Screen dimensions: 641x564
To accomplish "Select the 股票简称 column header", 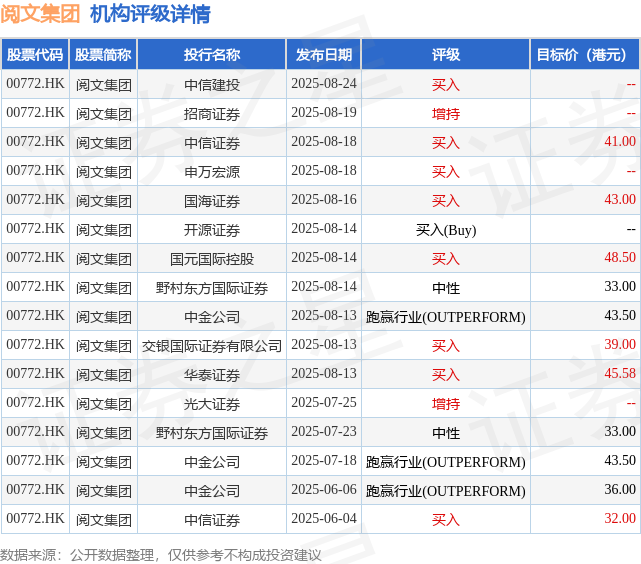I will [103, 54].
